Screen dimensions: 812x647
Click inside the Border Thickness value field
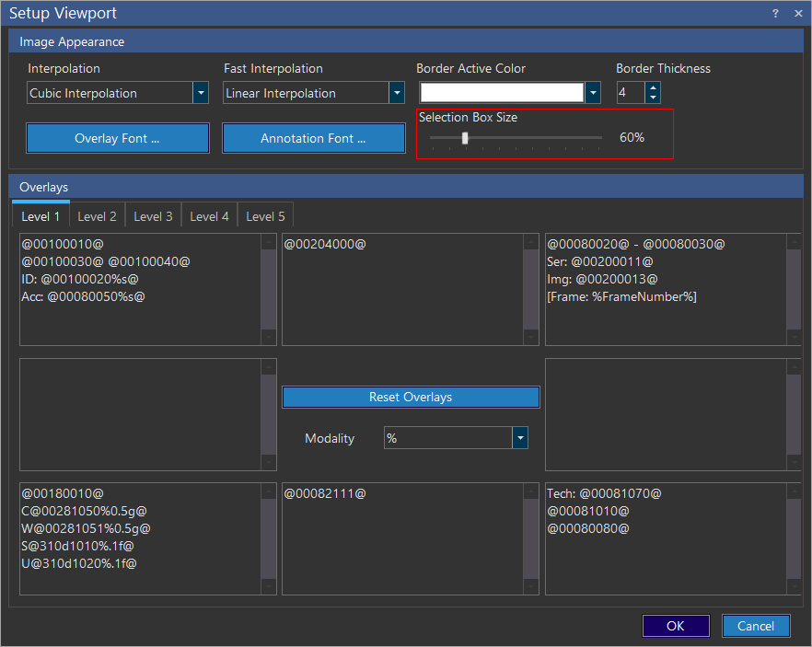pyautogui.click(x=630, y=93)
